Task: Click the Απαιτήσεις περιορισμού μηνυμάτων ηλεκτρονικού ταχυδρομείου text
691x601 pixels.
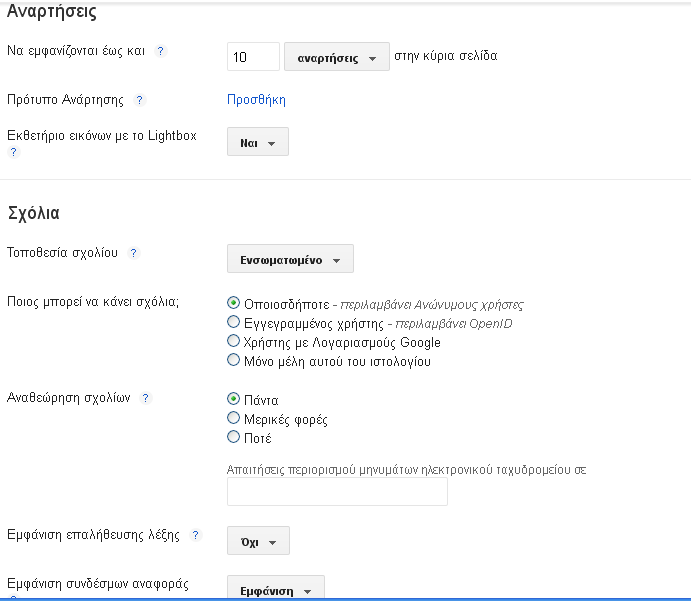Action: tap(406, 470)
